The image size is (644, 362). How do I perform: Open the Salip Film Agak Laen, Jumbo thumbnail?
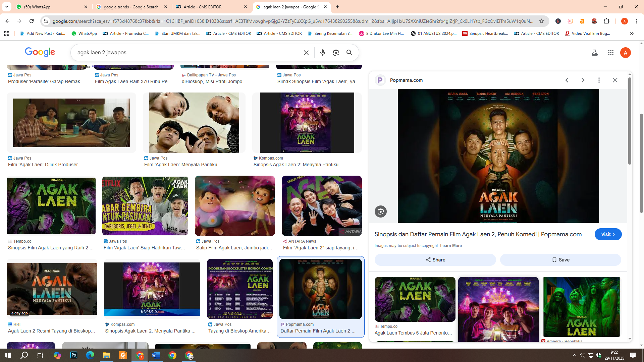[x=235, y=206]
